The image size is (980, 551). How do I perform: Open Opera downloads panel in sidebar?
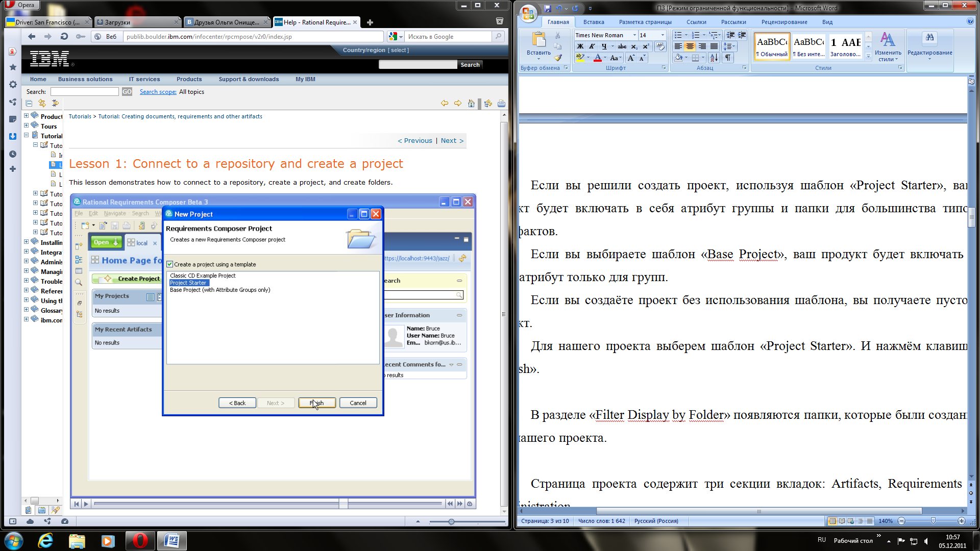(x=13, y=136)
